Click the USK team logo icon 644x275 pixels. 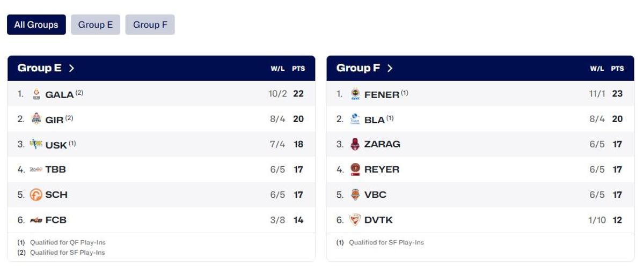(x=36, y=144)
